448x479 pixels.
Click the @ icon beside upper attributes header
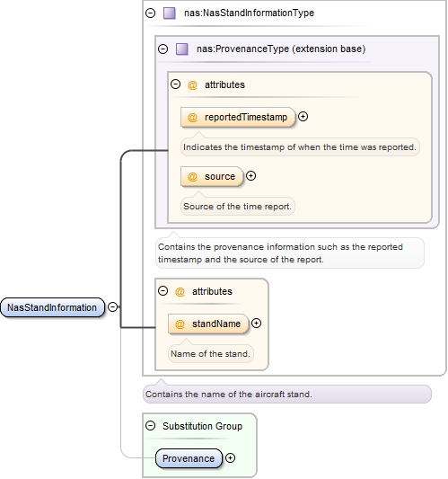tap(192, 84)
